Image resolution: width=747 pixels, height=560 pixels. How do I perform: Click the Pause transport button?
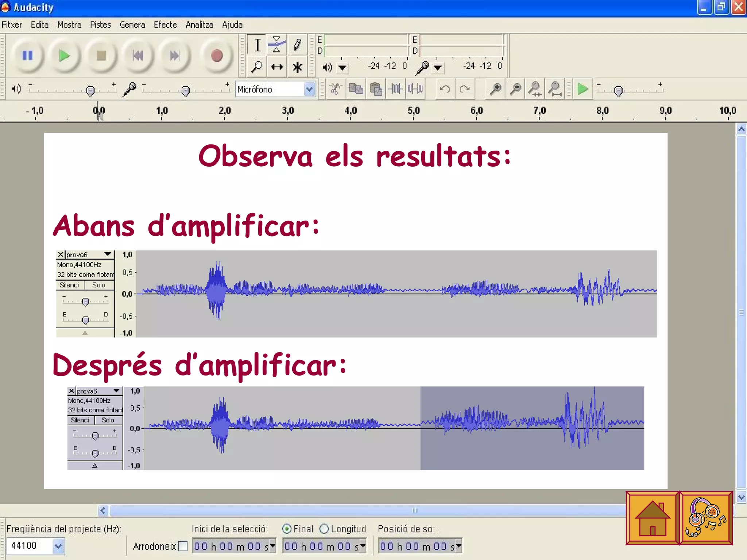tap(28, 55)
